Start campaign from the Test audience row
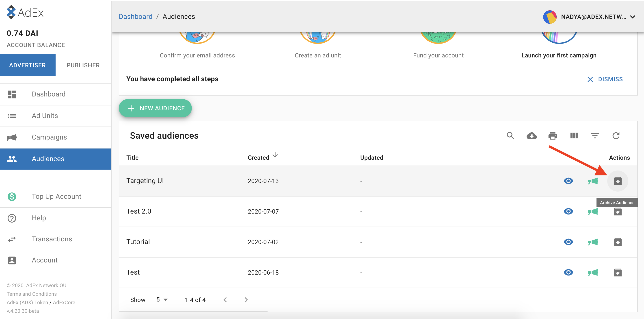The width and height of the screenshot is (644, 319). 593,273
